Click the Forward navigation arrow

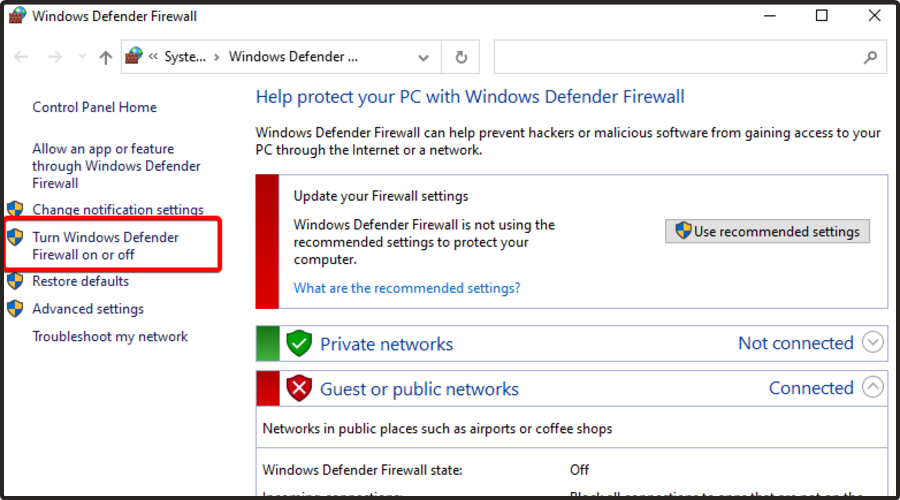pyautogui.click(x=55, y=58)
